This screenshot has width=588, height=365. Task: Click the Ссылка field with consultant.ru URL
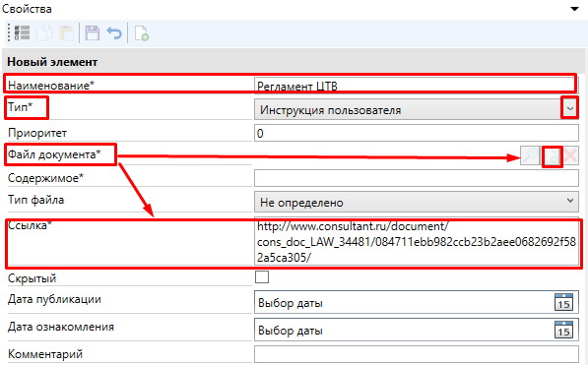pos(417,241)
